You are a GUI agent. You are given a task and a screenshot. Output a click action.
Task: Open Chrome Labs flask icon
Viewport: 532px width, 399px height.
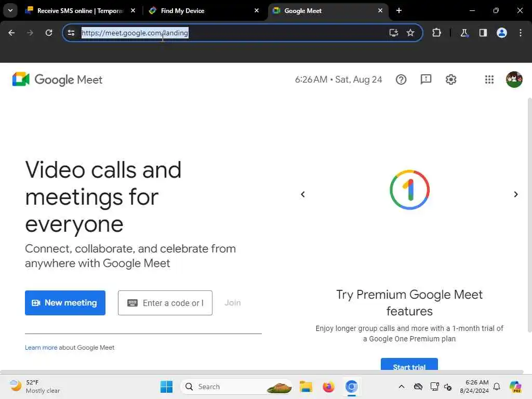[464, 33]
